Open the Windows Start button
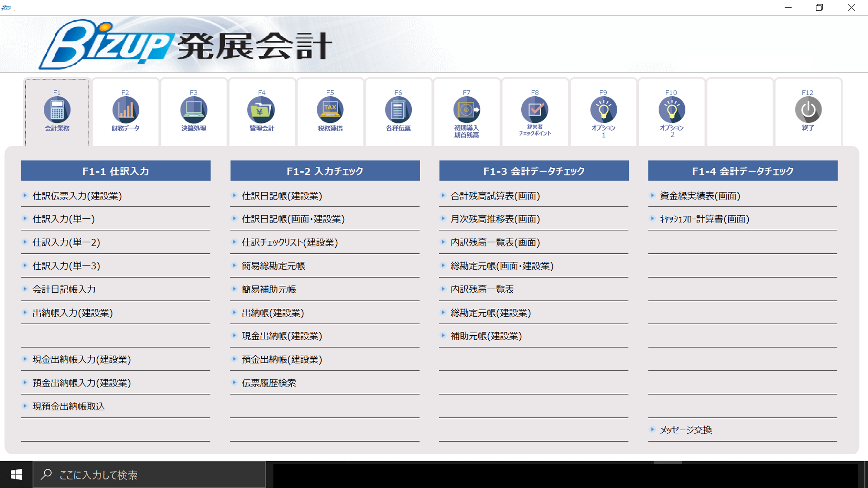This screenshot has height=488, width=868. [16, 475]
